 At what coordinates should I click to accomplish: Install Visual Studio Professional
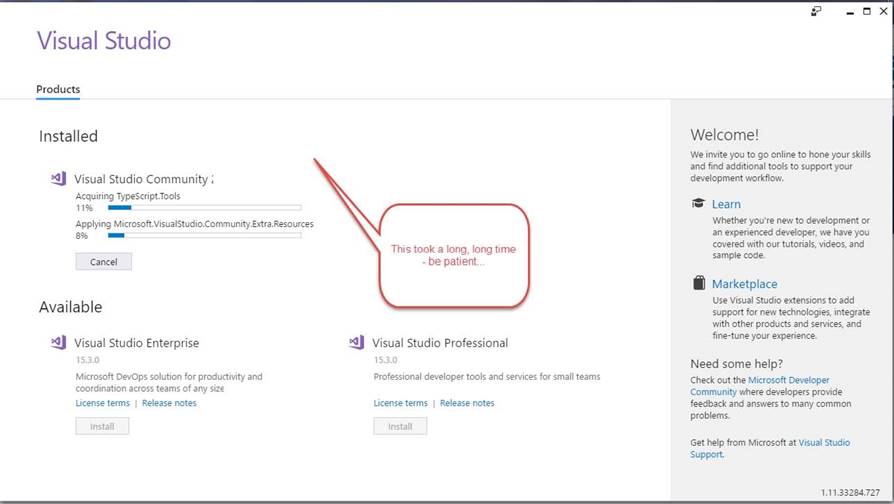pyautogui.click(x=400, y=426)
